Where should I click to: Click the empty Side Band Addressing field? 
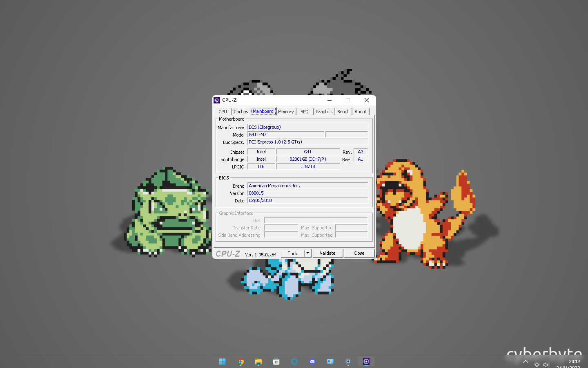point(281,235)
